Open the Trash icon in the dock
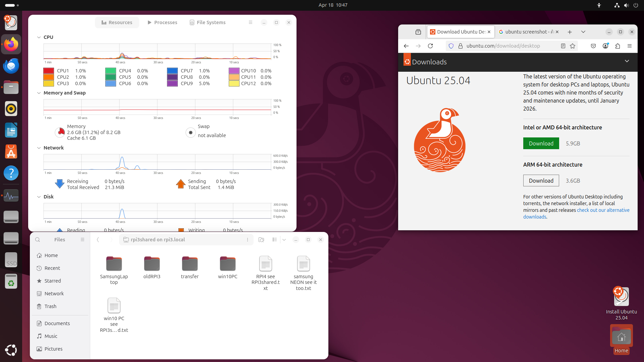Viewport: 644px width, 362px height. pos(11,282)
